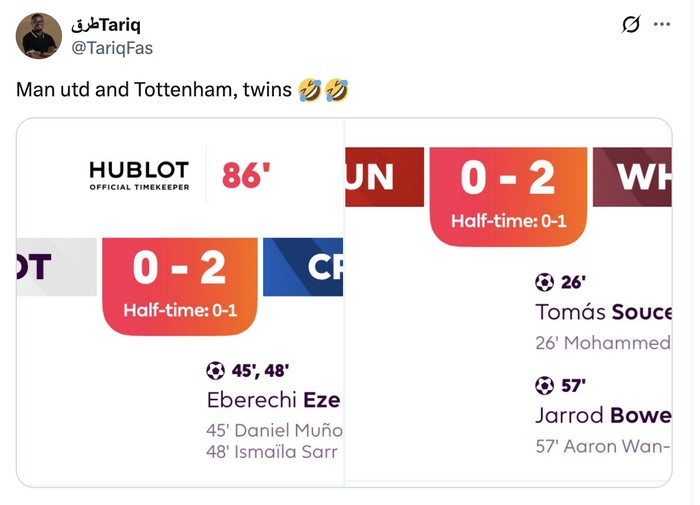Open the three-dot more options menu
700x505 pixels.
click(661, 24)
